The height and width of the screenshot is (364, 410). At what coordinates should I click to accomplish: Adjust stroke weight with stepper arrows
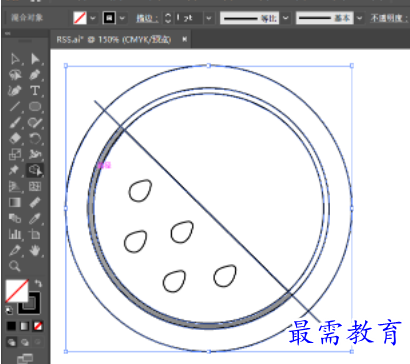168,18
